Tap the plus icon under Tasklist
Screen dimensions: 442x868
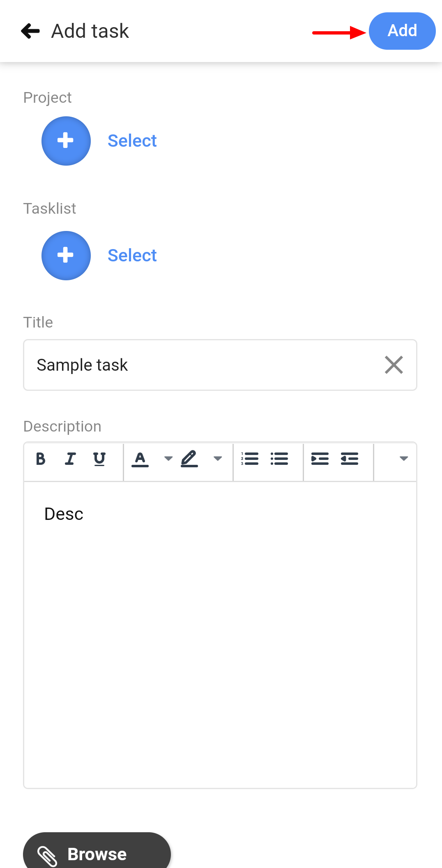pyautogui.click(x=66, y=256)
